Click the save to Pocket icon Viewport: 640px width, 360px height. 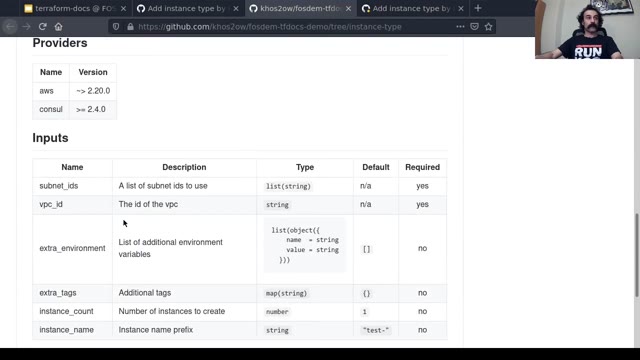(x=474, y=27)
